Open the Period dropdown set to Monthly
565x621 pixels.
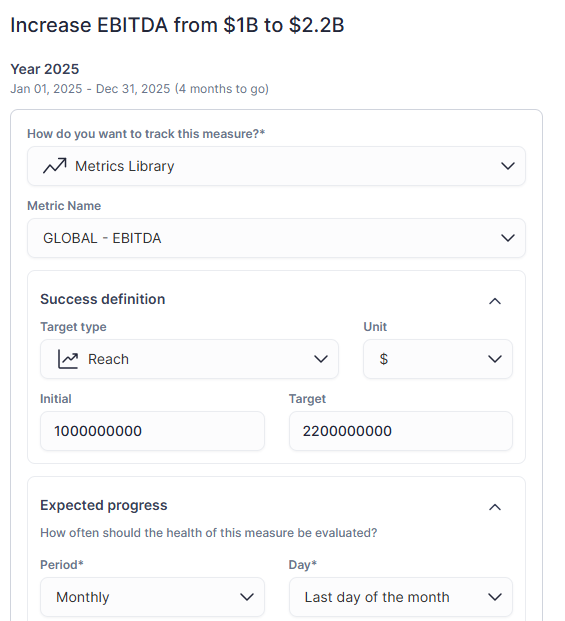point(152,597)
